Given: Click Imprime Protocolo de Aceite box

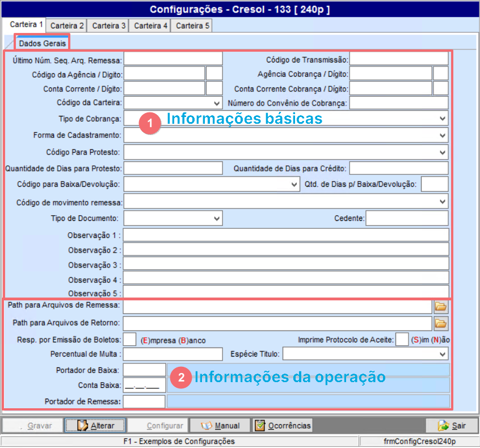Looking at the screenshot, I should point(402,340).
